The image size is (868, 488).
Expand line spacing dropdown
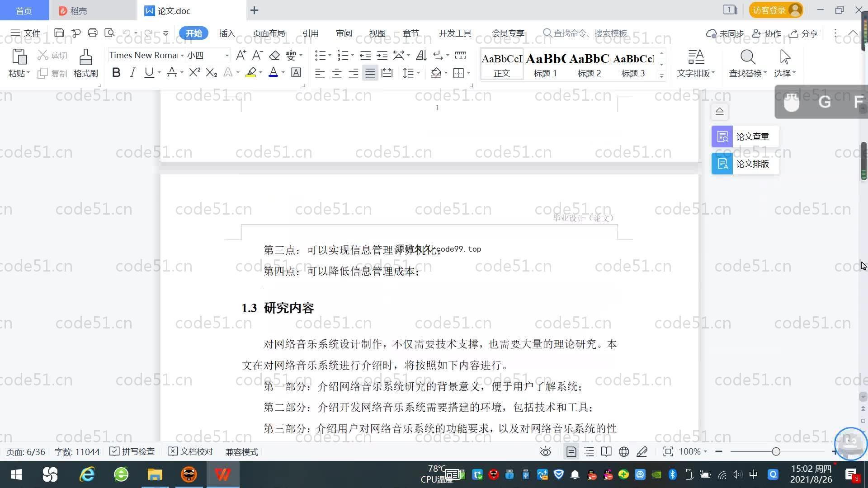click(x=419, y=73)
